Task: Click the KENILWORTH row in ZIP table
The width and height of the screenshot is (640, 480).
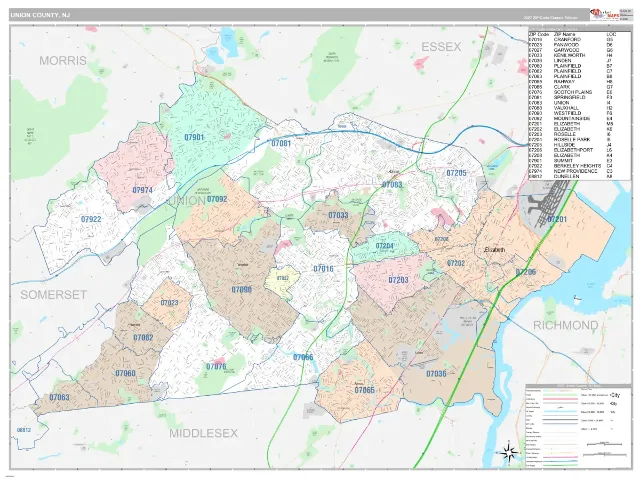Action: pos(572,55)
